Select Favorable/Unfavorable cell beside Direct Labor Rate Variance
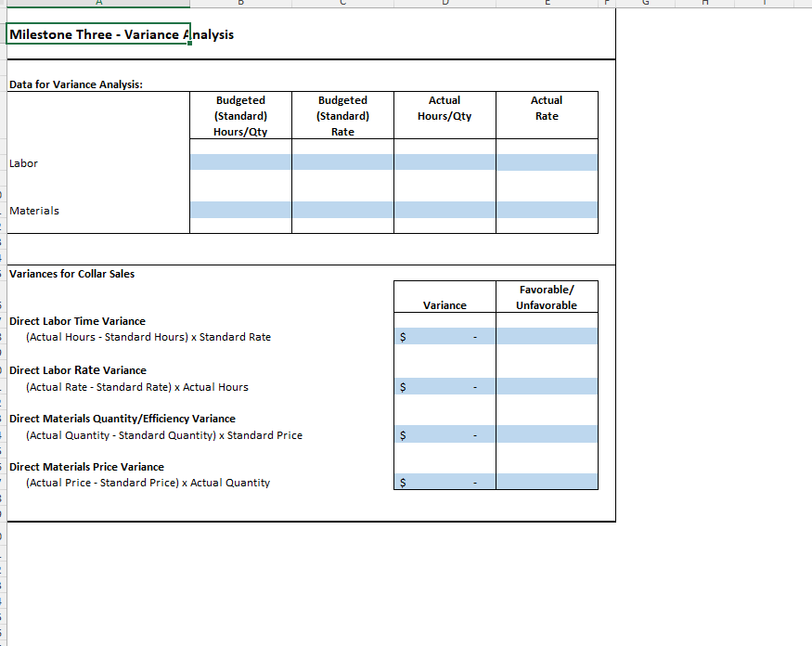 [547, 386]
